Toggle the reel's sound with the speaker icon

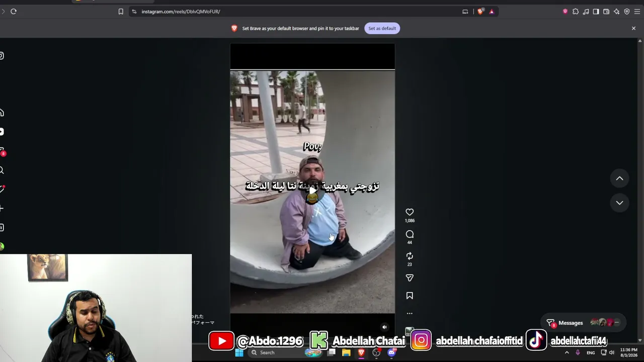[x=384, y=327]
